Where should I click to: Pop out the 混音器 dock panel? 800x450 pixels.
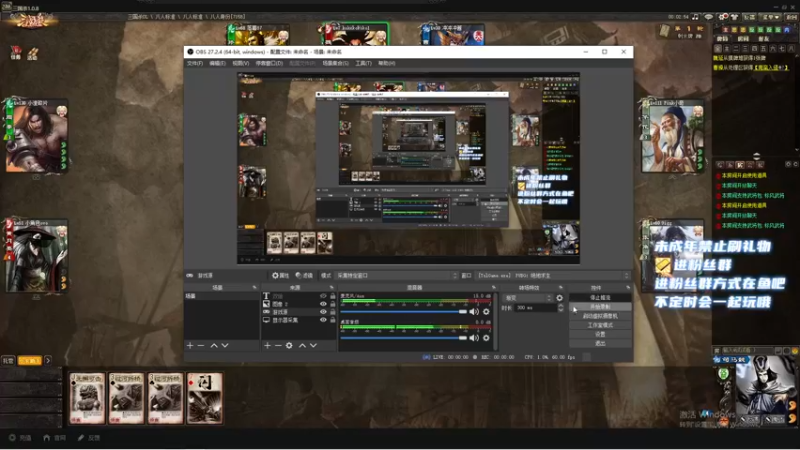point(493,288)
